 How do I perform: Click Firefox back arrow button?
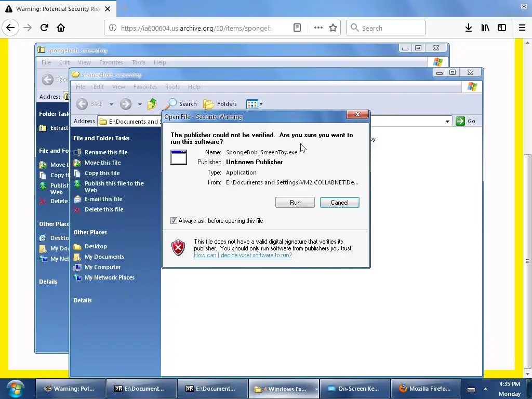[10, 28]
